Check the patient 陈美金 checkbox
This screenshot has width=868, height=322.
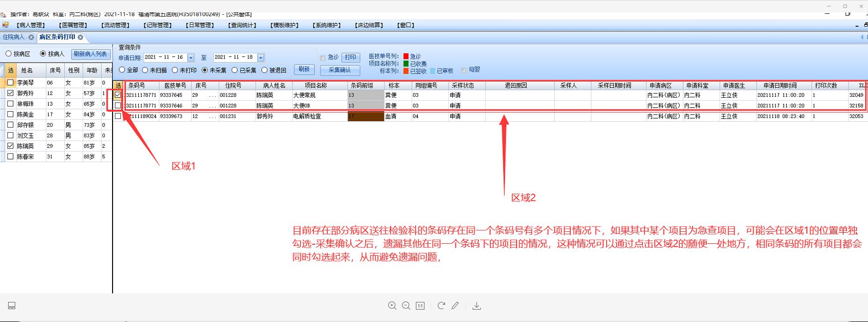[x=10, y=114]
